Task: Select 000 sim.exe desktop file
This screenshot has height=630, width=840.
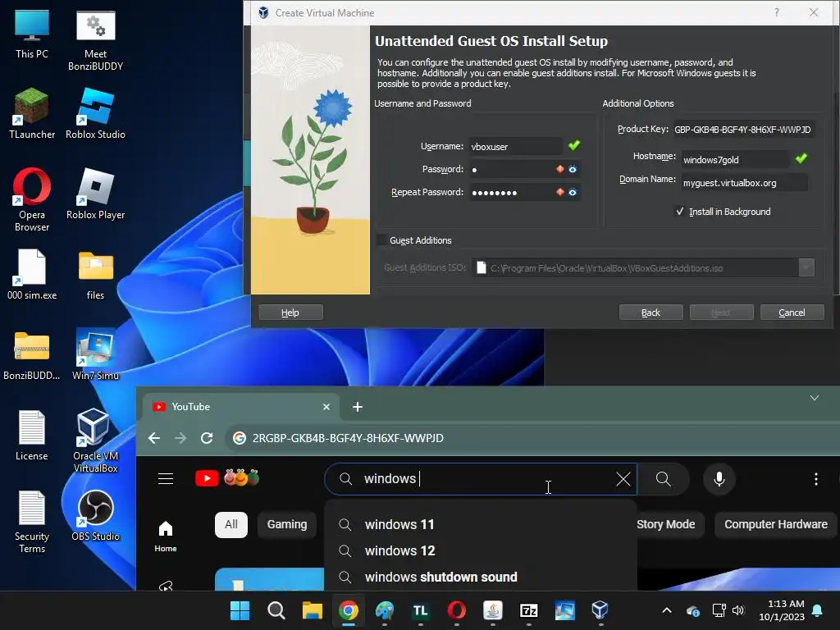Action: coord(32,274)
